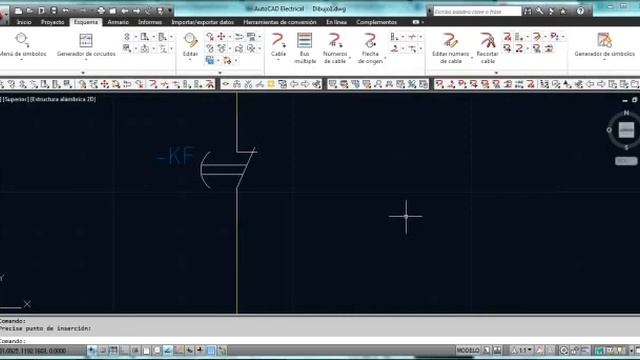Expand the panel below Generador de circuitos
The image size is (640, 360).
coord(83,73)
